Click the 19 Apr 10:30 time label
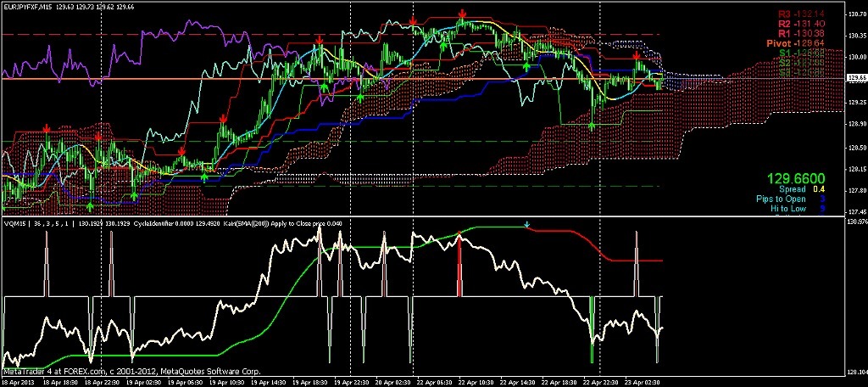The width and height of the screenshot is (868, 387). click(x=226, y=383)
